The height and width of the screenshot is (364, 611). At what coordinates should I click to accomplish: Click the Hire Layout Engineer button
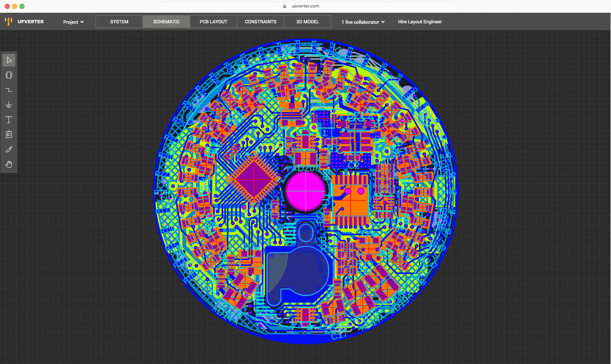pos(419,21)
